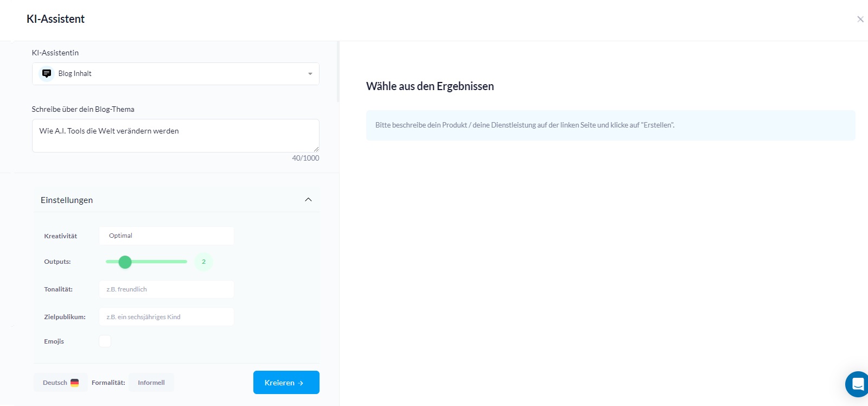Click the left panel scrollbar
The height and width of the screenshot is (406, 868).
(338, 72)
